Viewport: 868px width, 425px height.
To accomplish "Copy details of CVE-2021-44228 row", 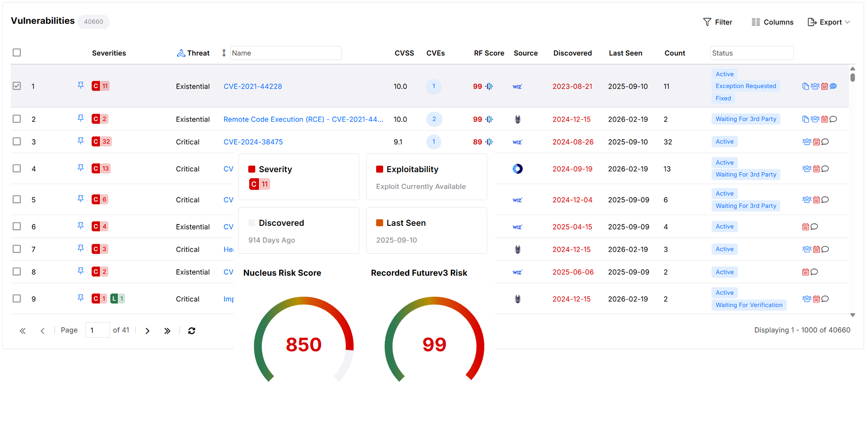I will tap(805, 86).
